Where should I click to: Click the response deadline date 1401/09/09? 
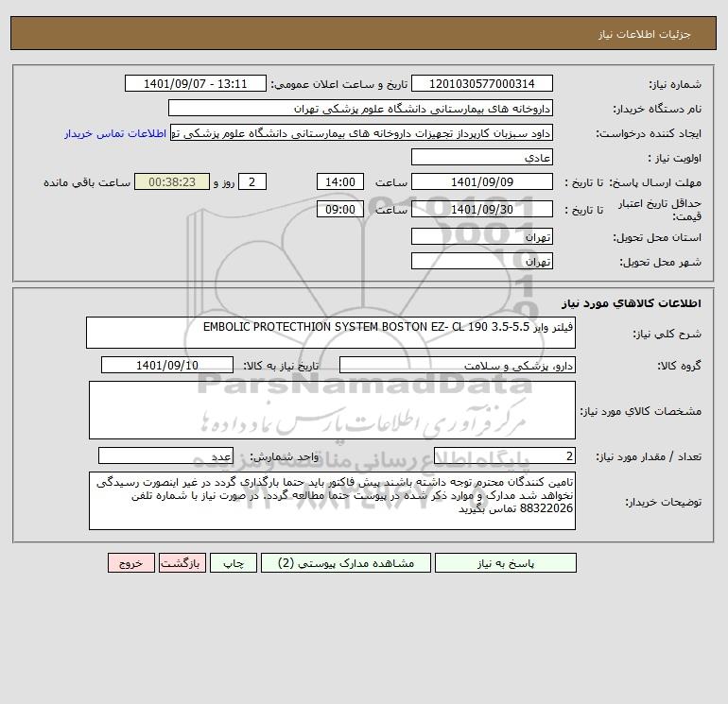[x=482, y=182]
